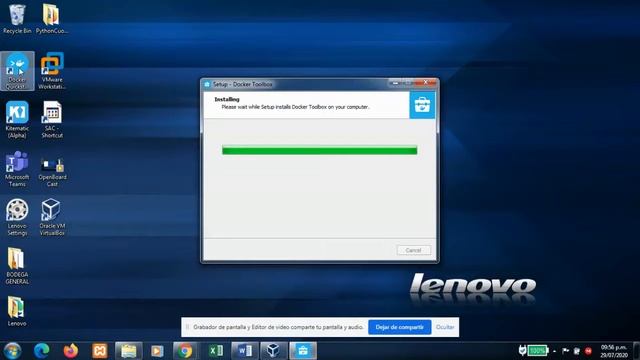The height and width of the screenshot is (360, 640).
Task: Show hidden system tray icons
Action: pyautogui.click(x=555, y=351)
